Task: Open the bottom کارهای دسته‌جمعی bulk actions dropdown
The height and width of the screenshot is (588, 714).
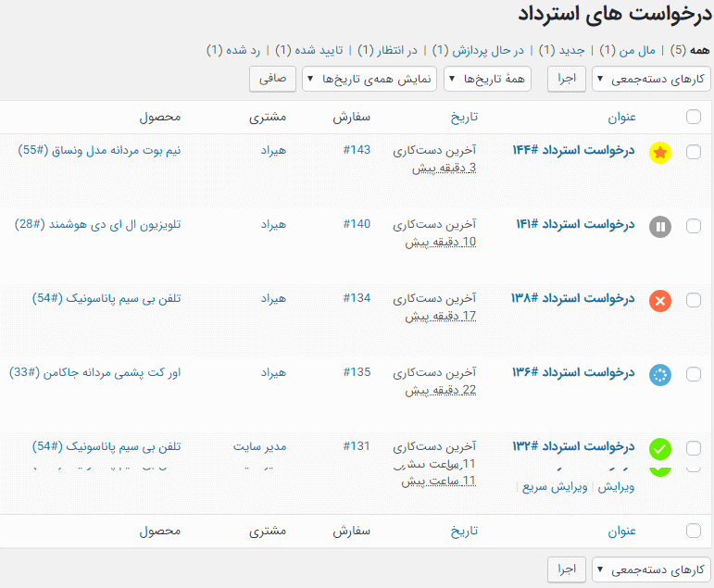Action: (651, 569)
